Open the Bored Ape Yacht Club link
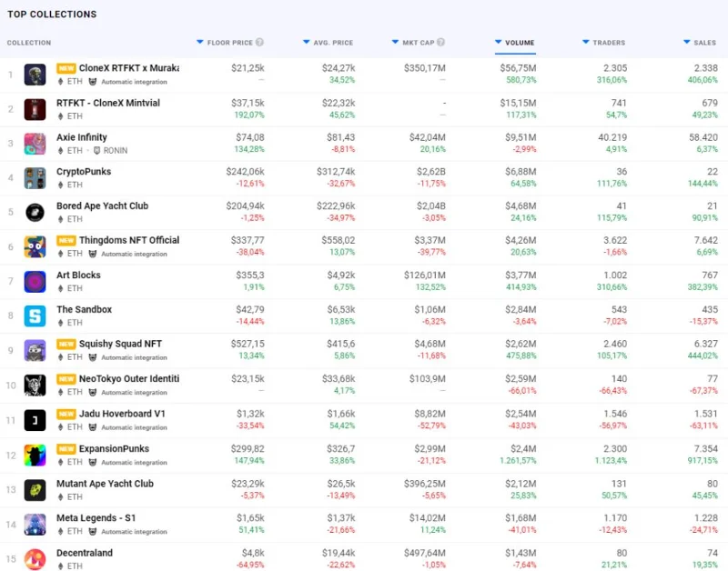Image resolution: width=728 pixels, height=571 pixels. point(102,206)
